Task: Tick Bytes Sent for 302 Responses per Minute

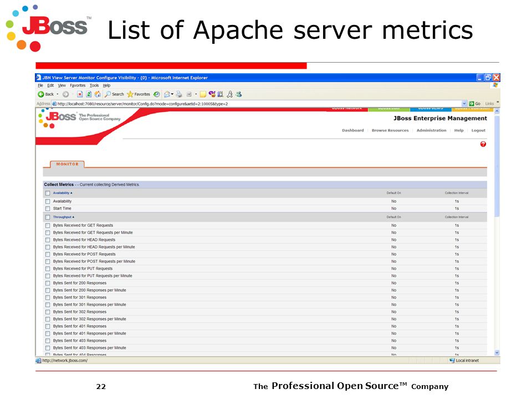Action: pos(48,319)
